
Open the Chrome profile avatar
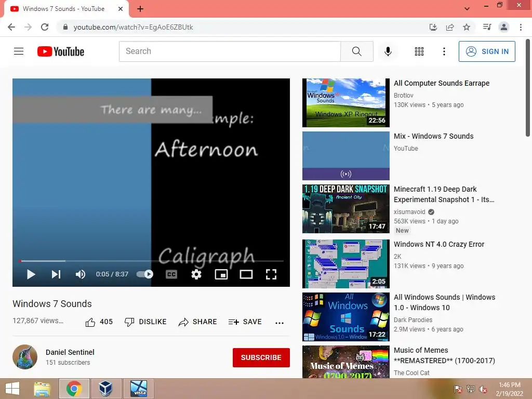click(x=504, y=27)
